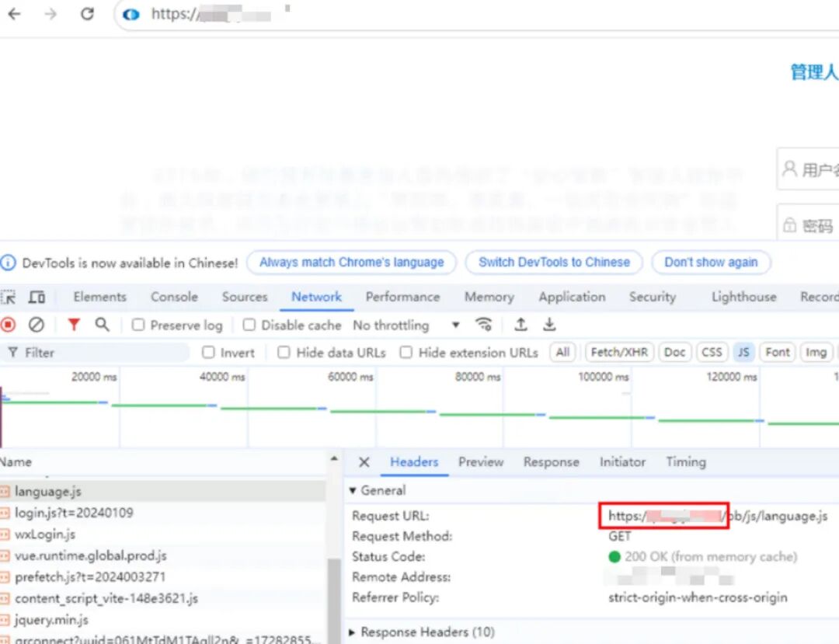Select the Fetch/XHR filter chip
The width and height of the screenshot is (839, 644).
coord(620,353)
